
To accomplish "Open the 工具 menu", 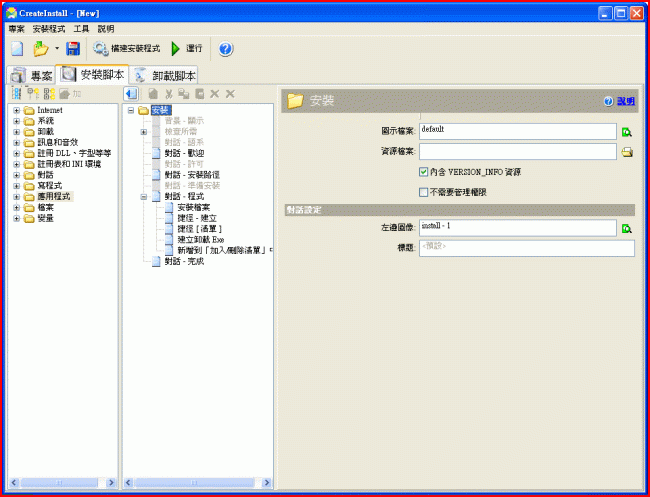I will (x=81, y=29).
